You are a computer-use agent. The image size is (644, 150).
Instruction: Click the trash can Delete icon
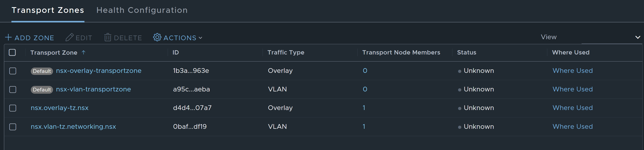(108, 37)
